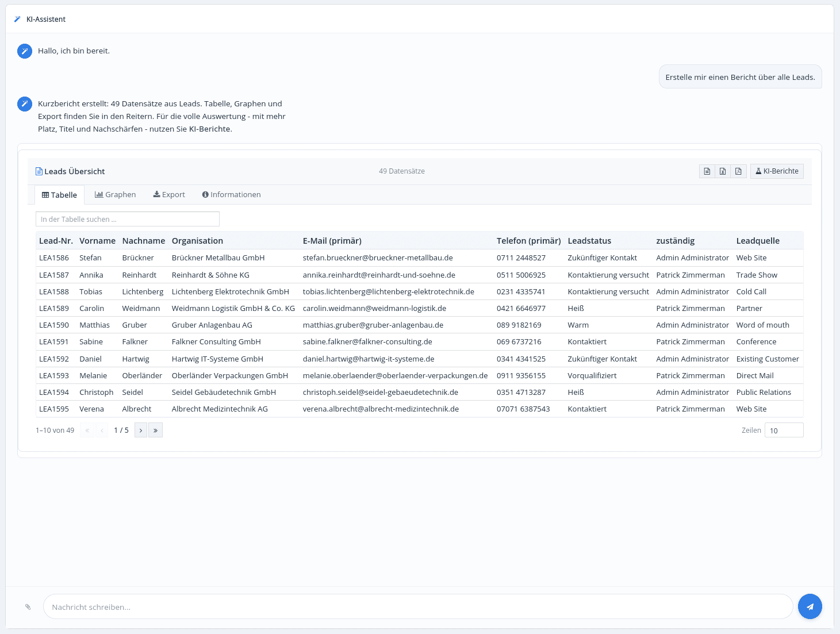
Task: Select lead number LEA1586 cell
Action: (x=54, y=258)
